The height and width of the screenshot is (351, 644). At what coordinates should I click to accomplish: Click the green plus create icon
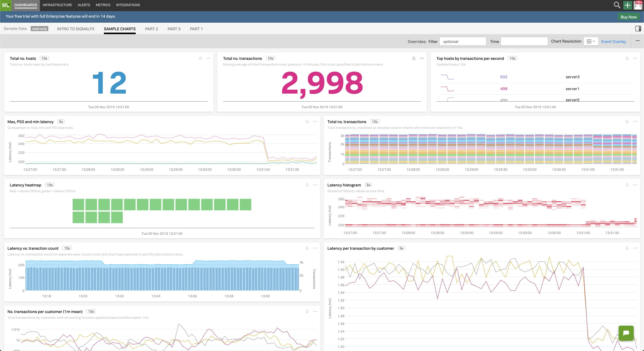point(628,5)
